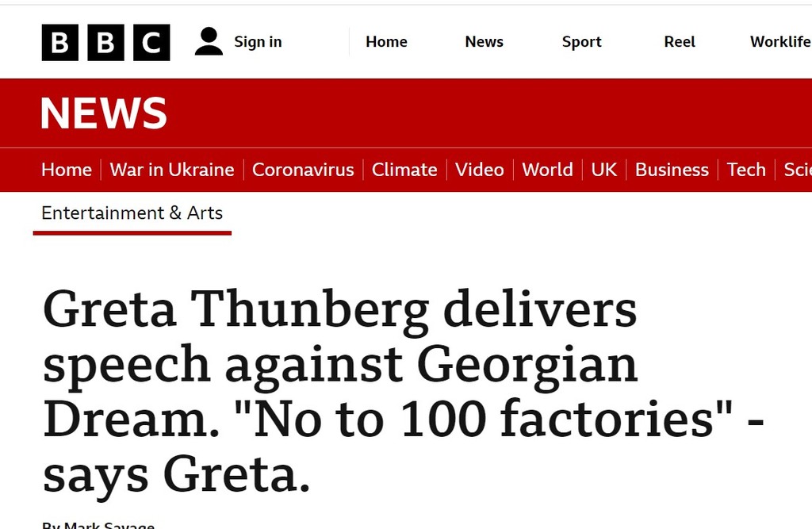Select Home in the red news bar
Screen dimensions: 812x529
[67, 170]
